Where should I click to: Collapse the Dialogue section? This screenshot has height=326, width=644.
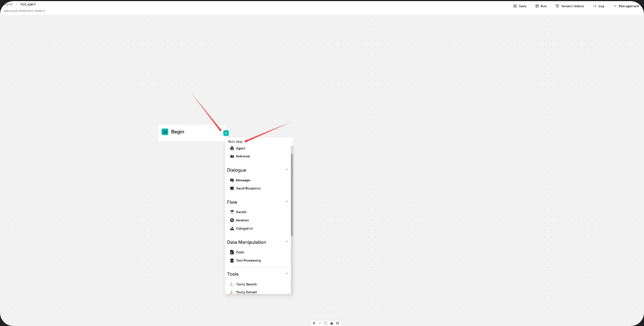tap(287, 169)
